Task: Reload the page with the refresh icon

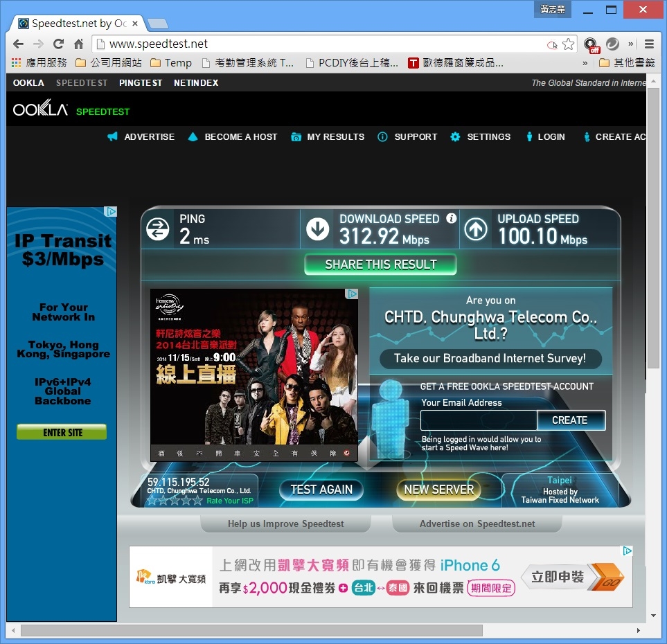Action: click(x=58, y=44)
